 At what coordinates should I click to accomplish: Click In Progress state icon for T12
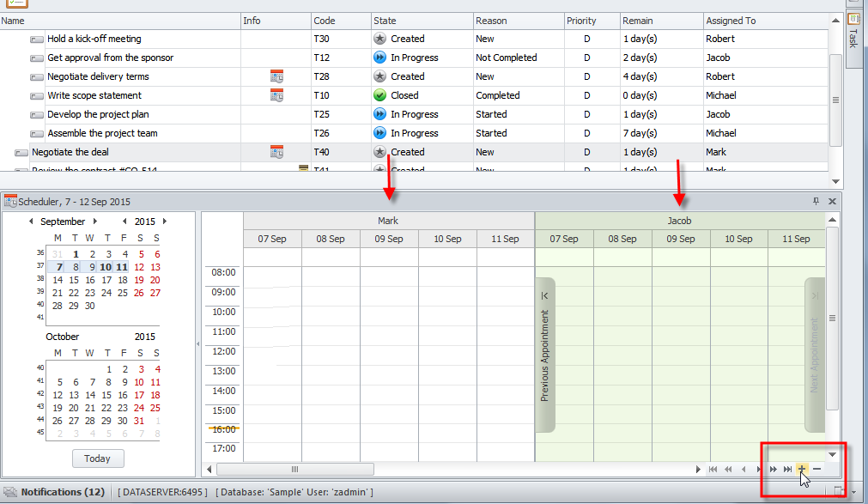tap(380, 58)
